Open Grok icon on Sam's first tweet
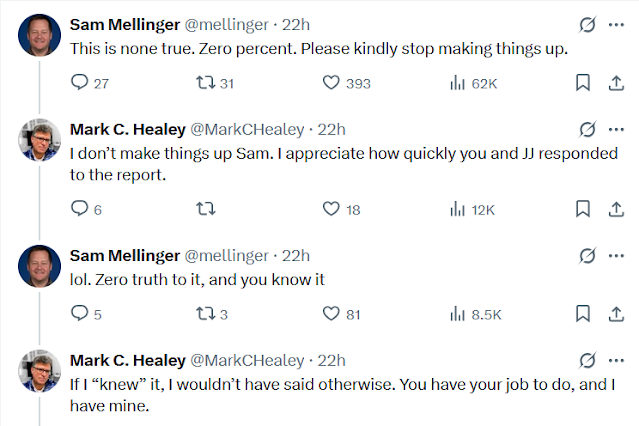 (588, 24)
